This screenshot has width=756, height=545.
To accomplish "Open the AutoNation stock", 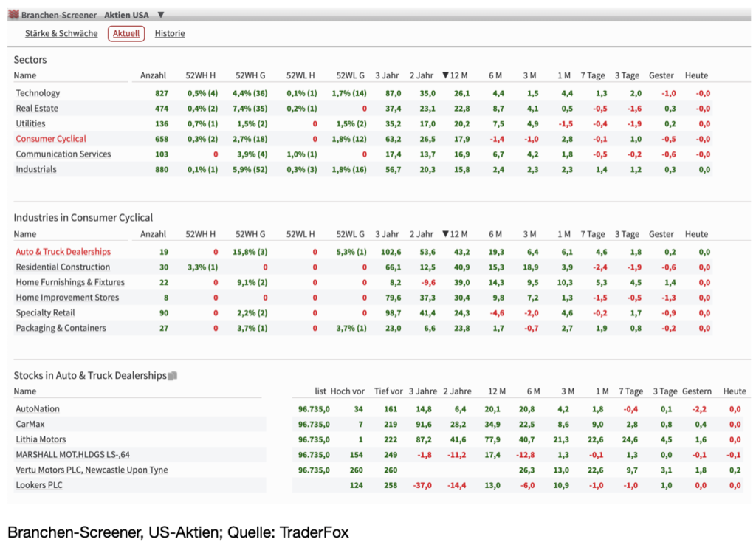I will [x=38, y=409].
